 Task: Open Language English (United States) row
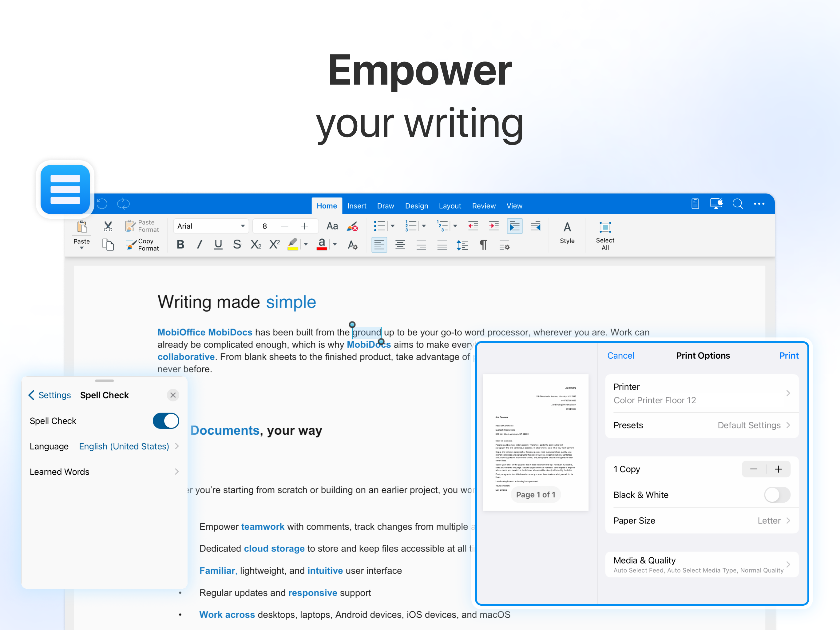pyautogui.click(x=105, y=446)
